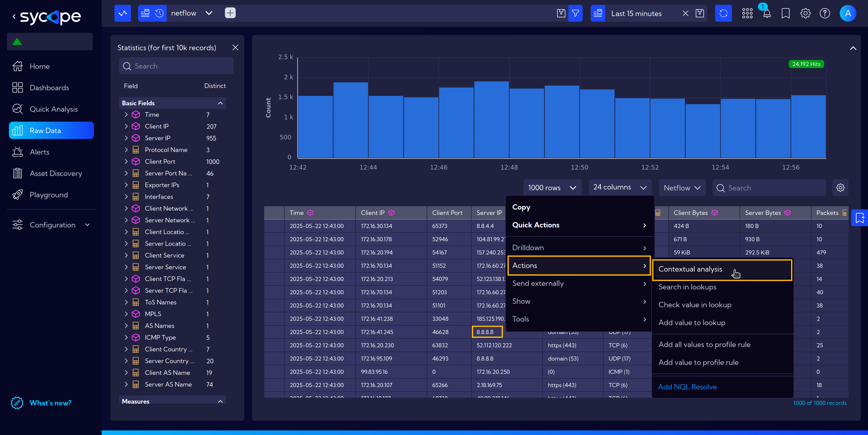Go to Raw Data page

[51, 131]
